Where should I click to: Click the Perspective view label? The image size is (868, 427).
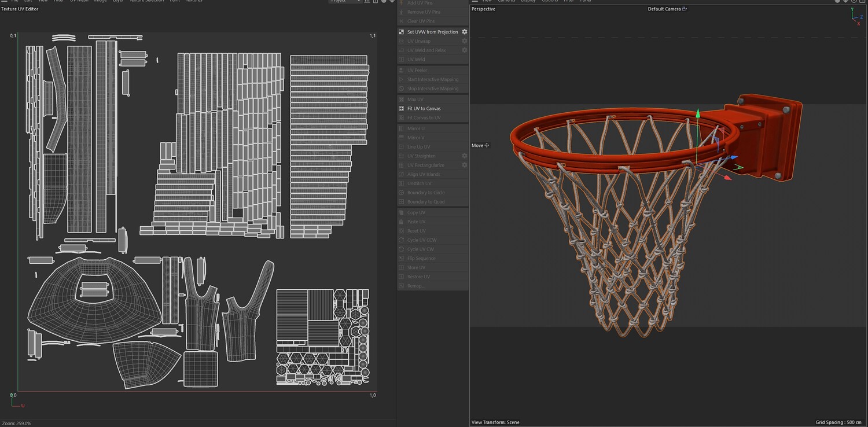click(x=483, y=9)
